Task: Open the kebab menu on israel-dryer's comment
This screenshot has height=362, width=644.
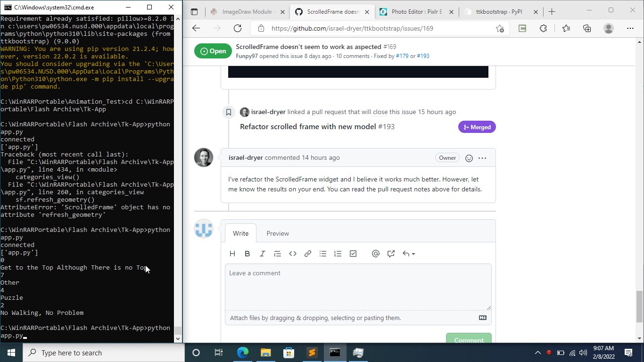Action: (x=482, y=158)
